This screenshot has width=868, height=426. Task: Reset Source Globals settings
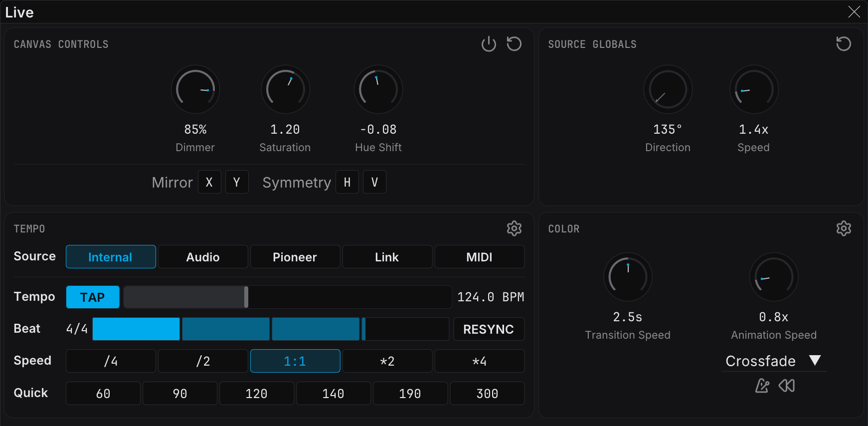point(844,44)
